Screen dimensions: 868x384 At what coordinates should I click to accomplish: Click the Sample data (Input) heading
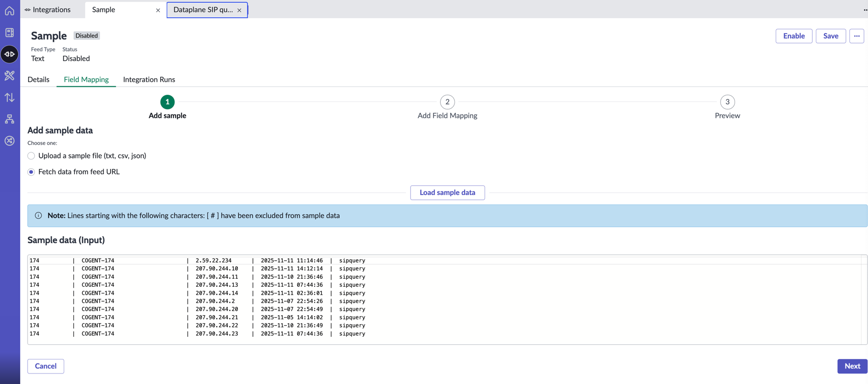click(66, 240)
